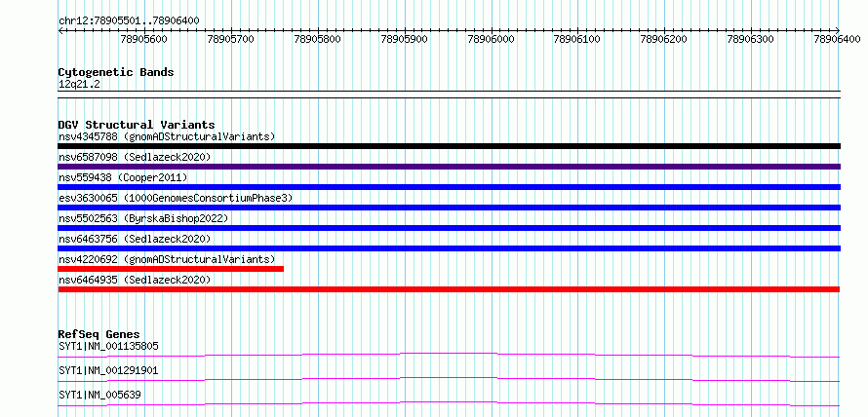Click the purple nsv6587098 variant bar
The height and width of the screenshot is (417, 868).
click(449, 167)
